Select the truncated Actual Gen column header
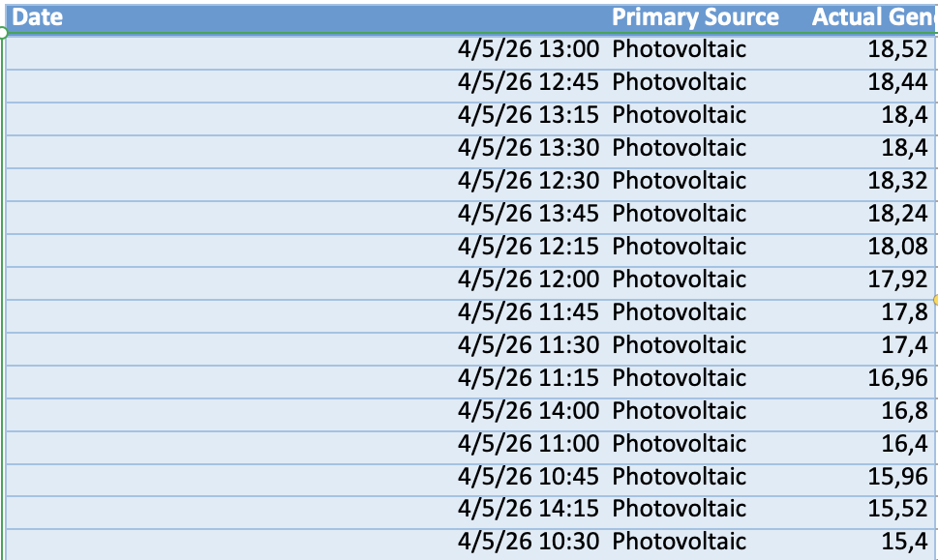938x560 pixels. (873, 17)
